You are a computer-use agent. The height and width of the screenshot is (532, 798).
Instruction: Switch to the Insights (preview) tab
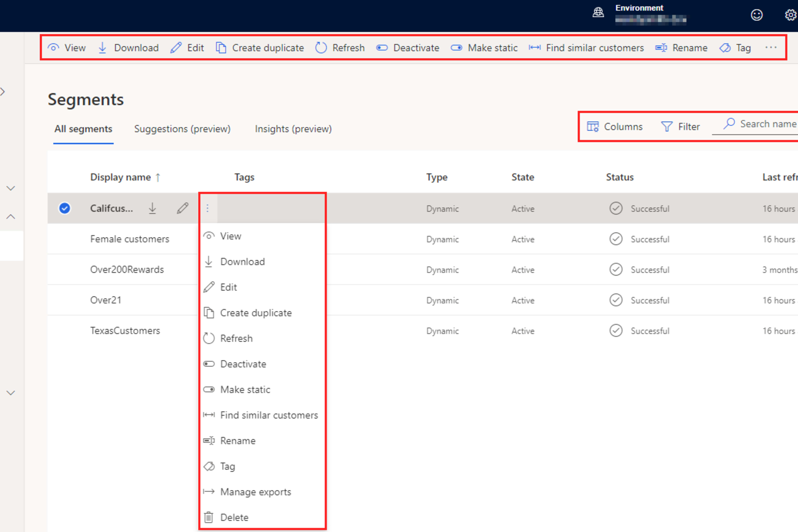293,129
